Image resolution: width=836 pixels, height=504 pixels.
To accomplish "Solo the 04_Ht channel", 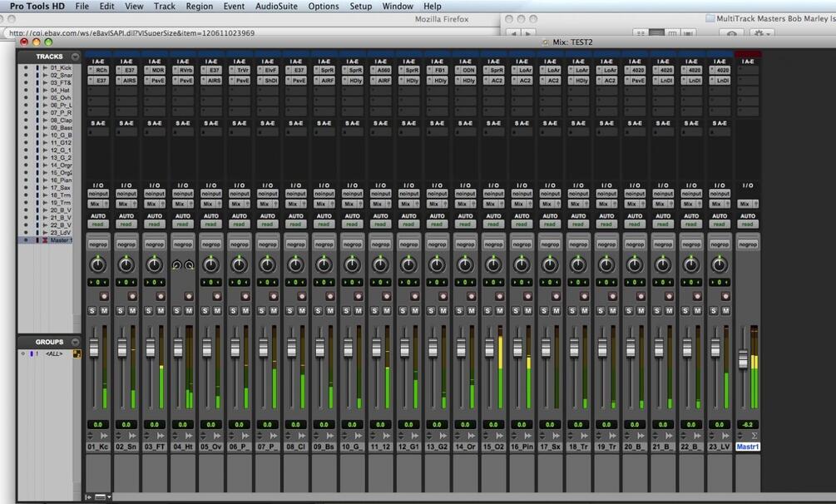I will tap(175, 310).
